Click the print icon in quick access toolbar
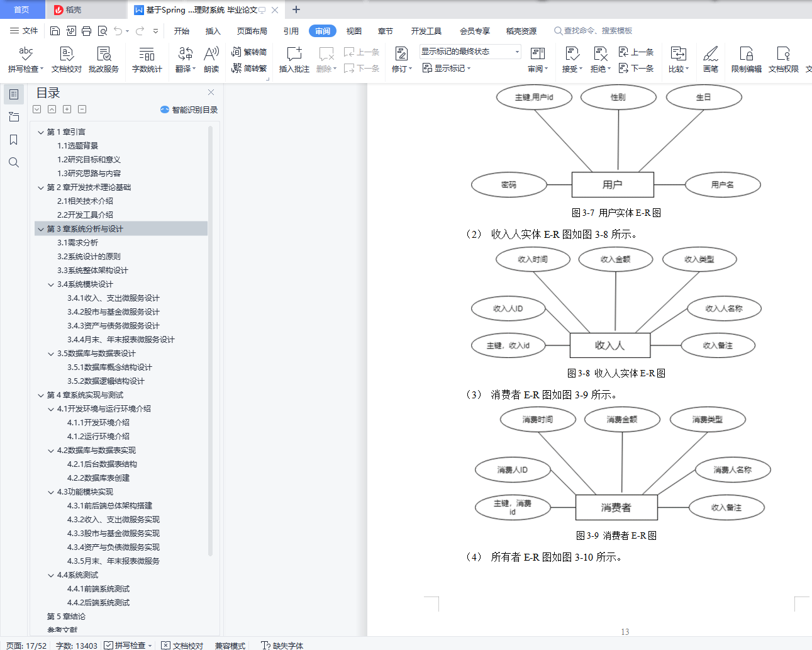 [x=86, y=31]
